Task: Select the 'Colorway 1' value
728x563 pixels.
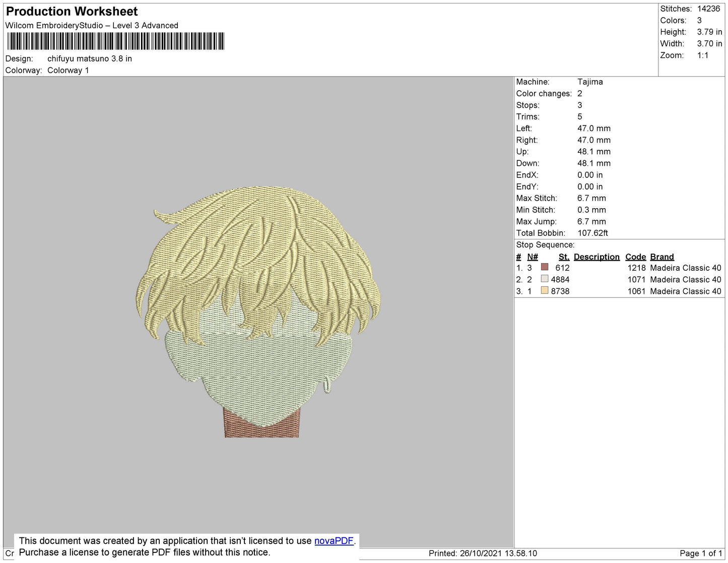Action: tap(68, 71)
